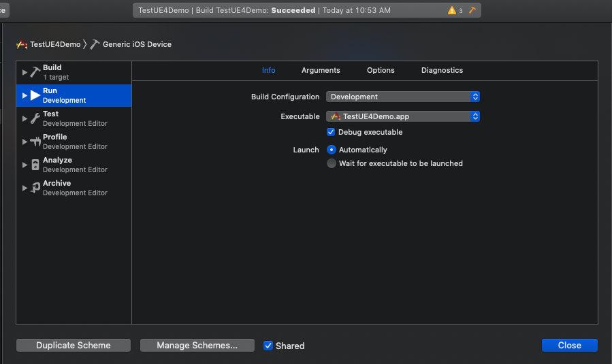612x364 pixels.
Task: Expand the Build disclosure triangle
Action: point(25,72)
